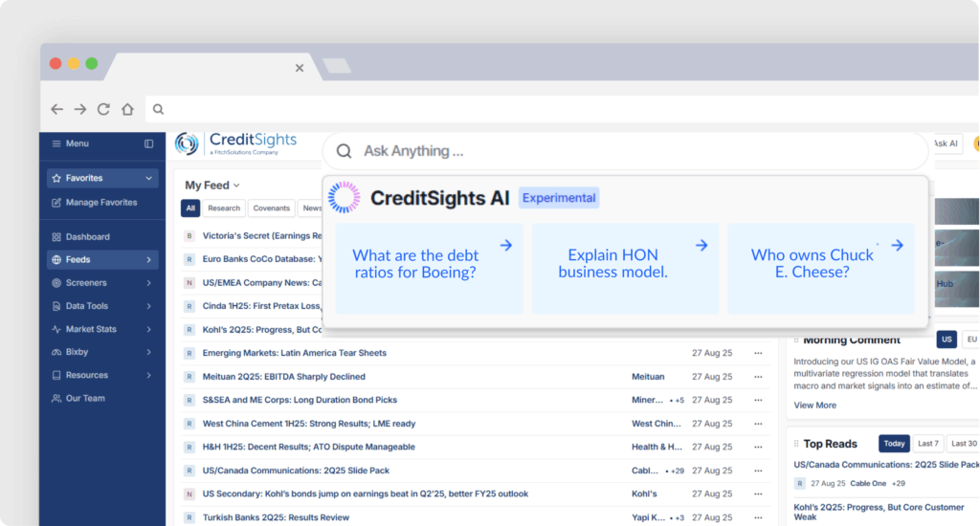
Task: Open more options for H&H 1H25 row
Action: 758,448
